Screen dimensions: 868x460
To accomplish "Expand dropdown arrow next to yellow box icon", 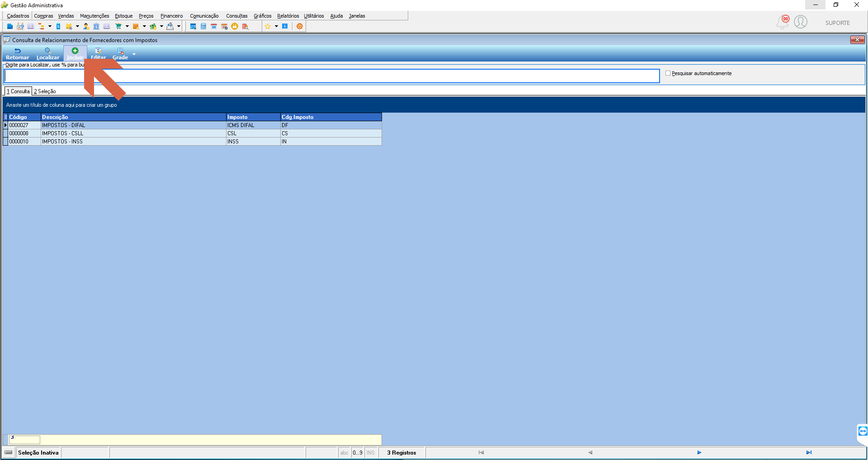I will (x=77, y=26).
